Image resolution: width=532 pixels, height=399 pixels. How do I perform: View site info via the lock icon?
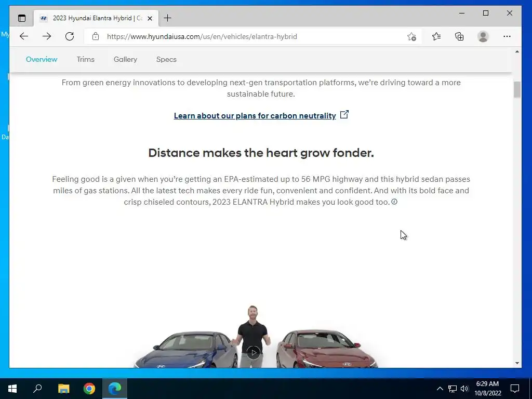(x=96, y=36)
